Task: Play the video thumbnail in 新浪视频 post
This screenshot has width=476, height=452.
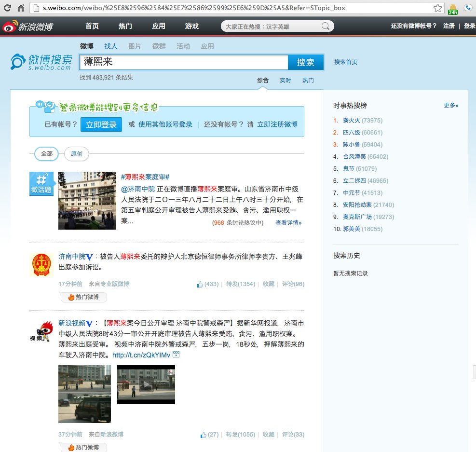Action: pos(146,384)
